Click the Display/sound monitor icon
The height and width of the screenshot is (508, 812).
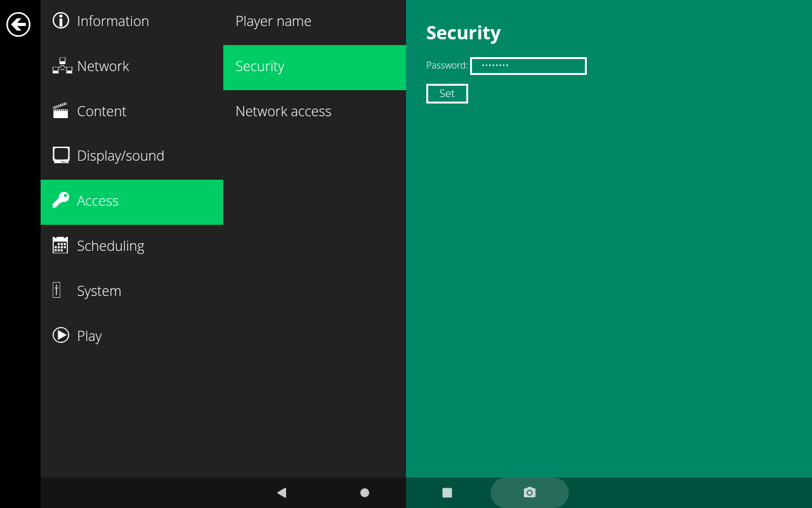[x=61, y=155]
